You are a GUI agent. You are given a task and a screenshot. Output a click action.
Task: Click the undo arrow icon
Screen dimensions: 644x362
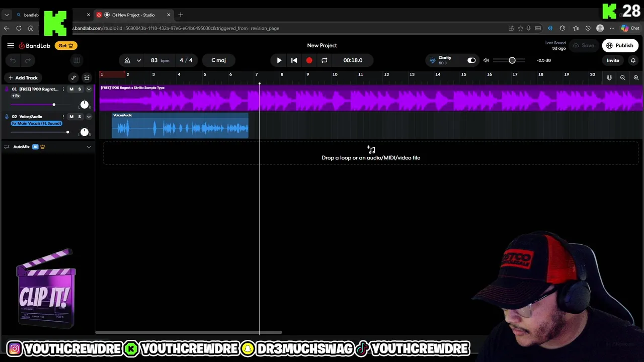tap(13, 60)
